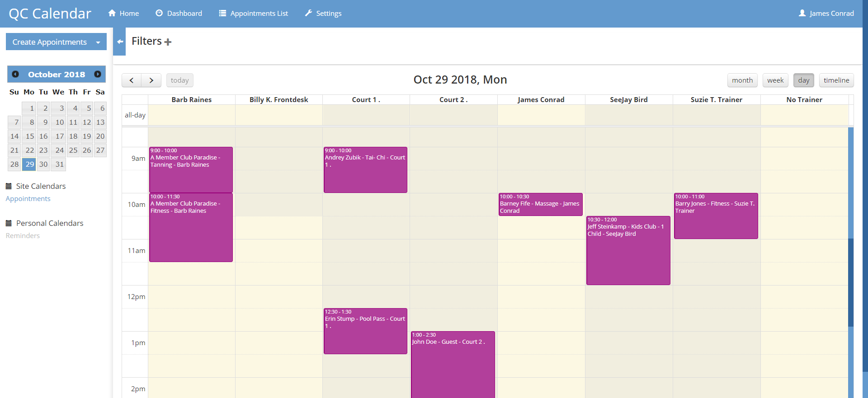Open the Appointments site calendar link

[x=28, y=199]
